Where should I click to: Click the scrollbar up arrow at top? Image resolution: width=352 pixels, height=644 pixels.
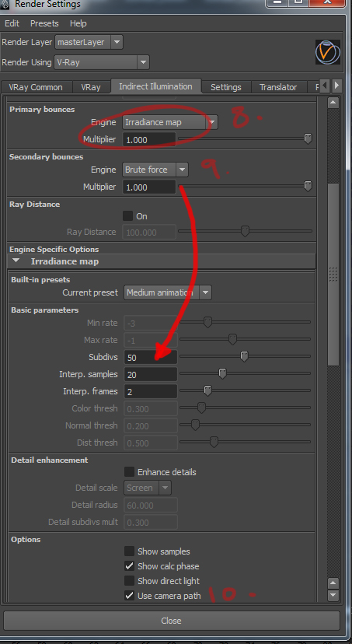333,102
